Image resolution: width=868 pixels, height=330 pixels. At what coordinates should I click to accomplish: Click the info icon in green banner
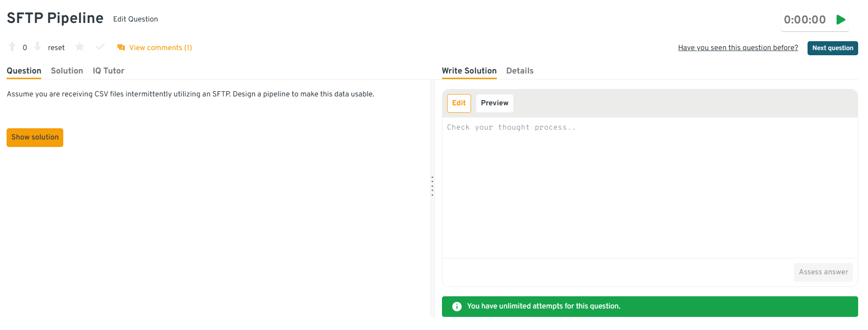(456, 307)
